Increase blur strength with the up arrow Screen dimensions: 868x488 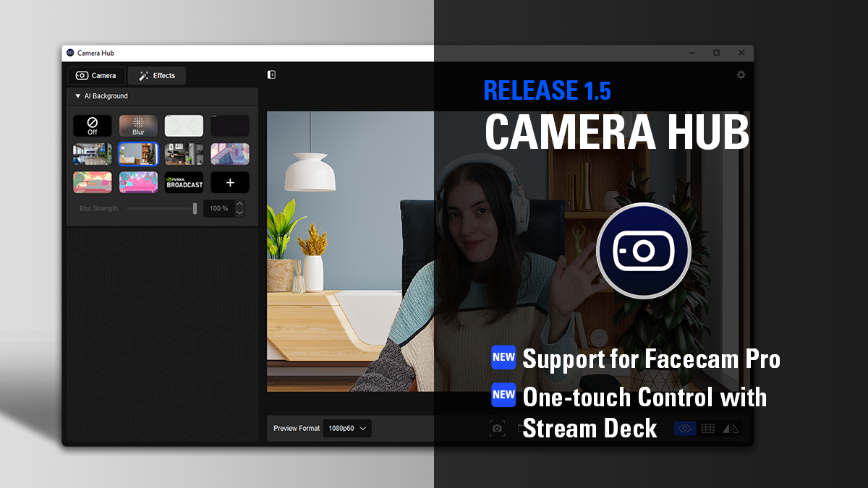click(x=239, y=205)
